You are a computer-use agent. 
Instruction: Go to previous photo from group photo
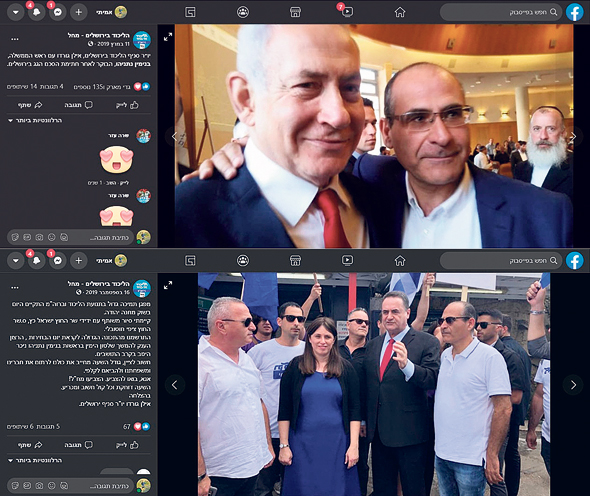tap(175, 385)
